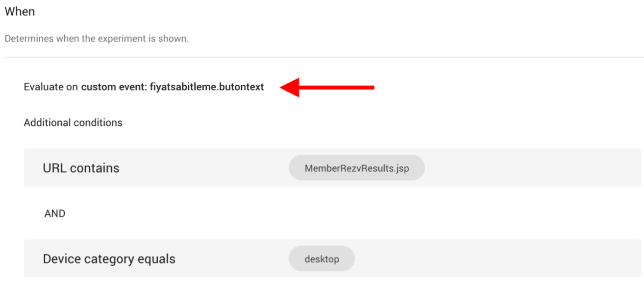Screen dimensions: 644x281
Task: Click the Evaluate on text
Action: click(x=51, y=87)
